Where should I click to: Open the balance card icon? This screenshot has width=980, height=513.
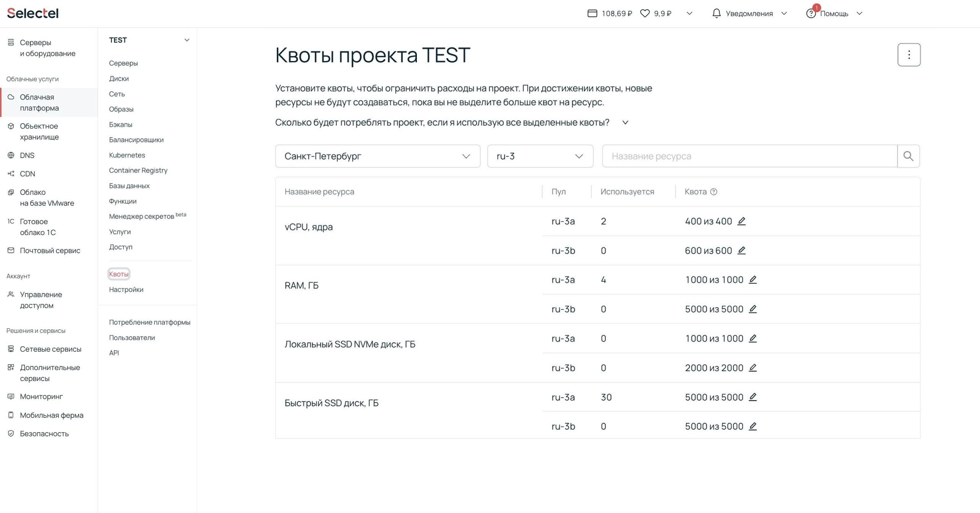(x=592, y=13)
